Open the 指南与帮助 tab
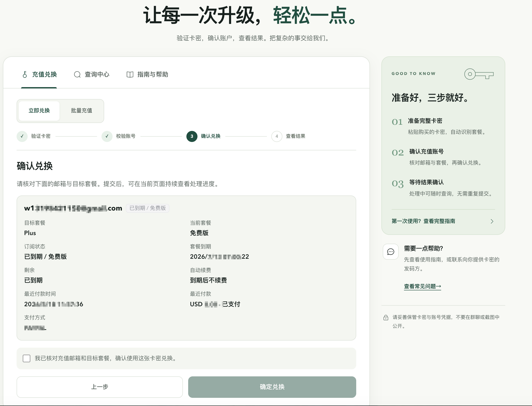Screen dimensions: 532x406 coord(147,75)
